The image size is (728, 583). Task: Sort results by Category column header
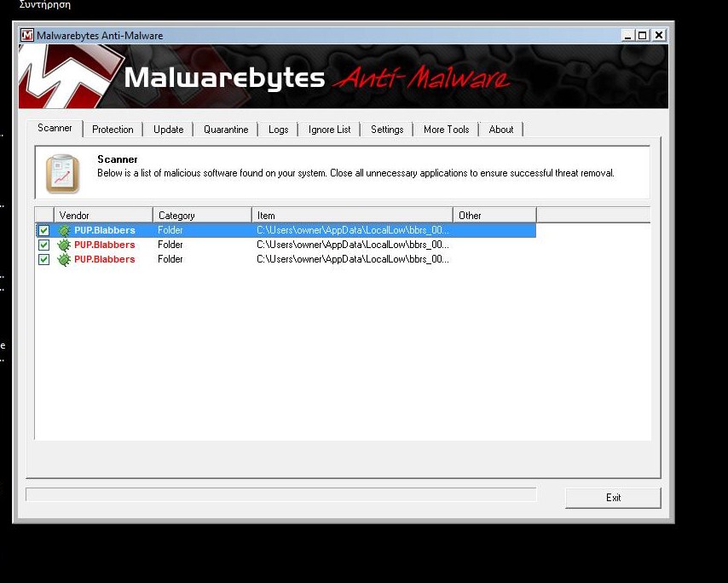pos(202,216)
